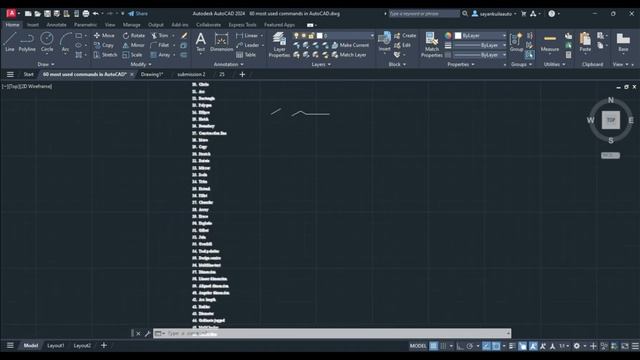The width and height of the screenshot is (640, 360).
Task: Select the Line tool
Action: 10,42
